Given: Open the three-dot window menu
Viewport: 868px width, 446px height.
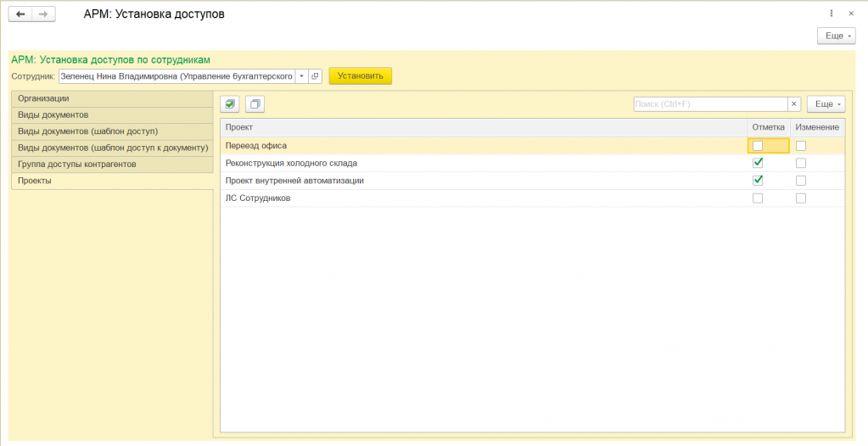Looking at the screenshot, I should [x=832, y=14].
